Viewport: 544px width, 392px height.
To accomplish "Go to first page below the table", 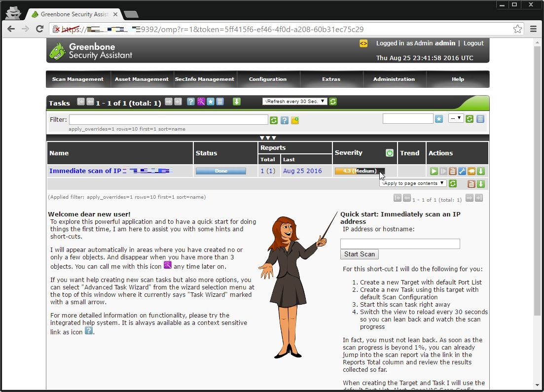I will tap(398, 198).
